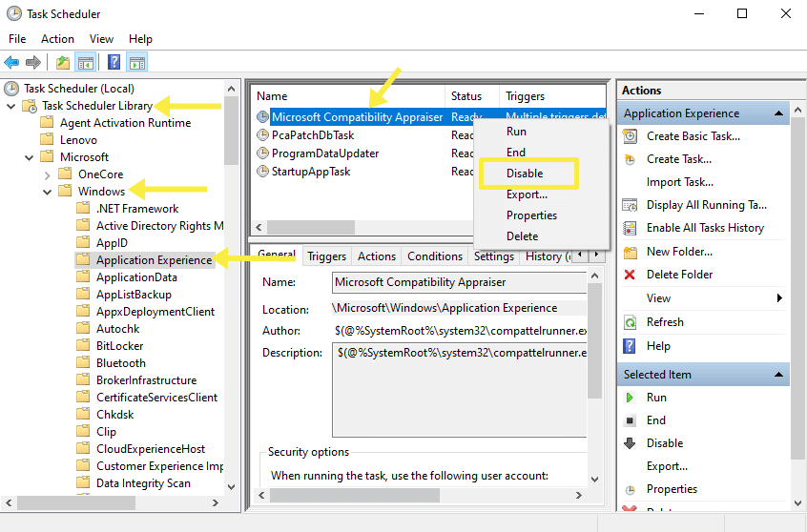Click the Lenovo folder icon
Image resolution: width=807 pixels, height=532 pixels.
pos(47,139)
